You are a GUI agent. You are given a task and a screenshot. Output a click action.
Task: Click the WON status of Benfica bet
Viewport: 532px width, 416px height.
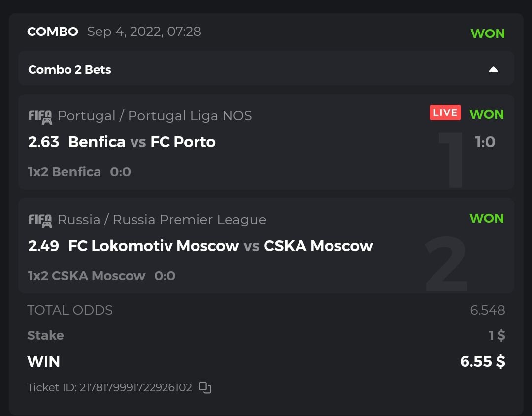pos(487,114)
